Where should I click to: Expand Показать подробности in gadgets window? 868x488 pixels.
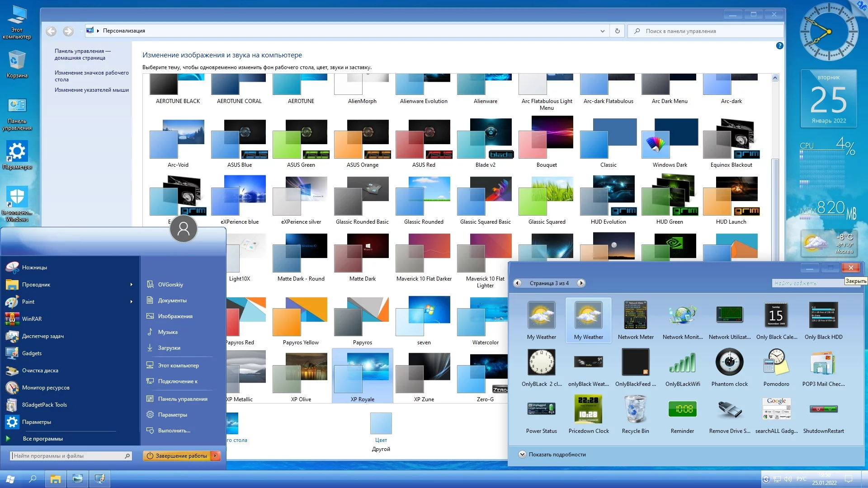click(522, 455)
